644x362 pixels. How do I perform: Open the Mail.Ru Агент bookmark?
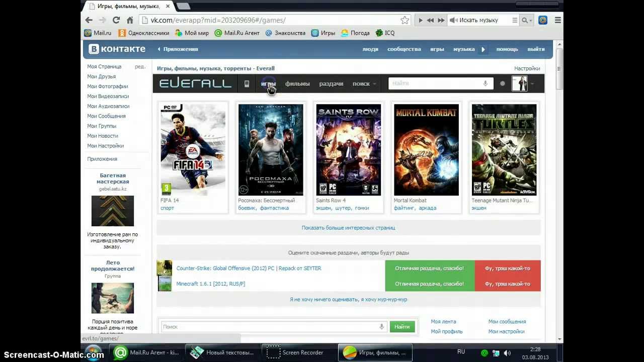pos(237,33)
